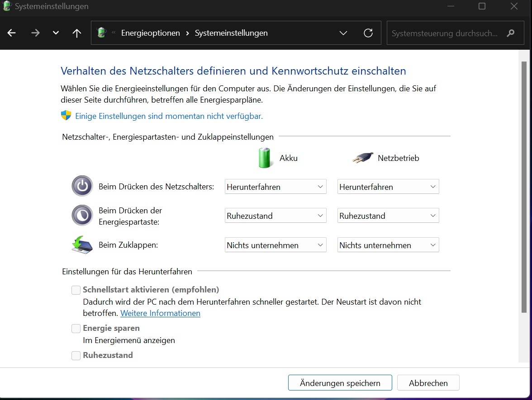
Task: Click the Änderungen speichern button
Action: (x=340, y=382)
